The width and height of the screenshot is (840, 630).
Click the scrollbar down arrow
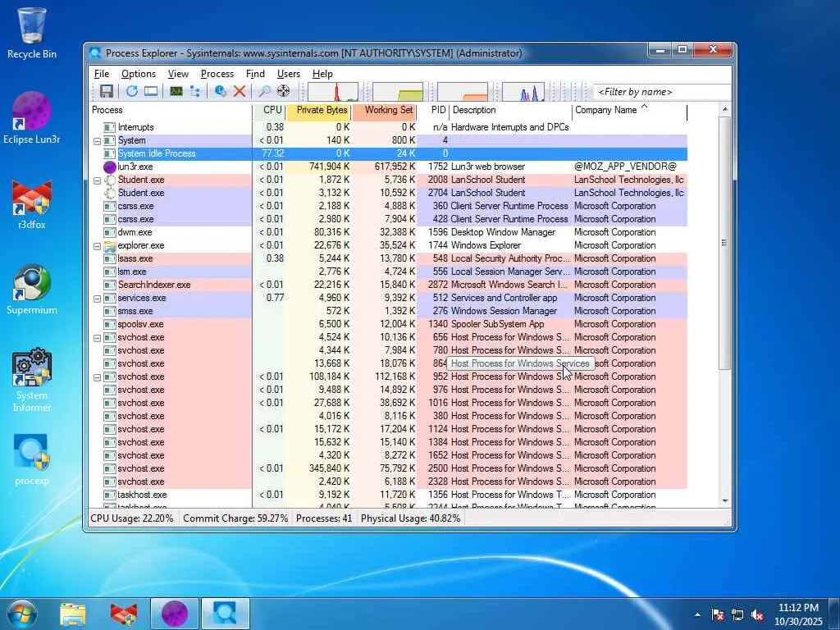(x=725, y=501)
